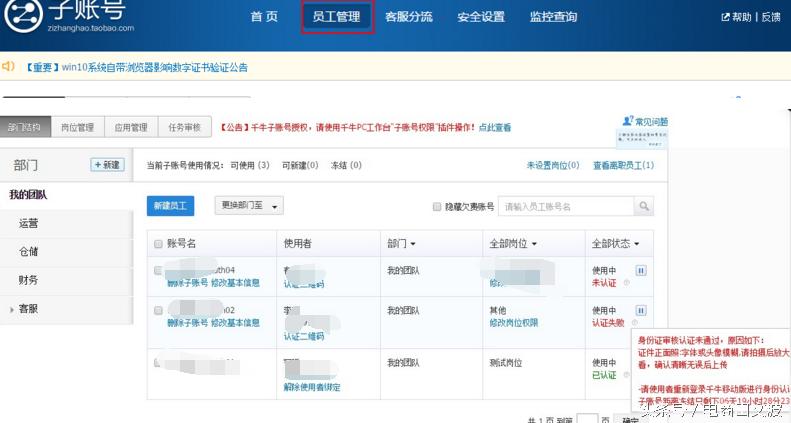This screenshot has width=791, height=423.
Task: Click info icon next to 未认证
Action: click(x=627, y=283)
